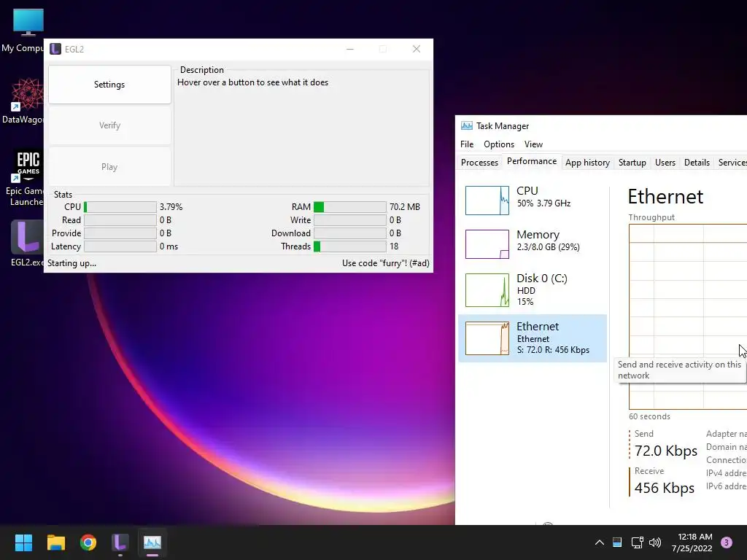The height and width of the screenshot is (560, 747).
Task: Switch to the Users tab
Action: 665,163
